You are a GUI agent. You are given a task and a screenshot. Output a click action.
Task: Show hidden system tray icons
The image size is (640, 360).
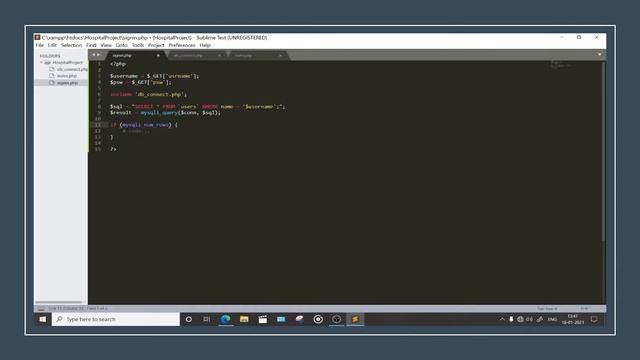[502, 319]
